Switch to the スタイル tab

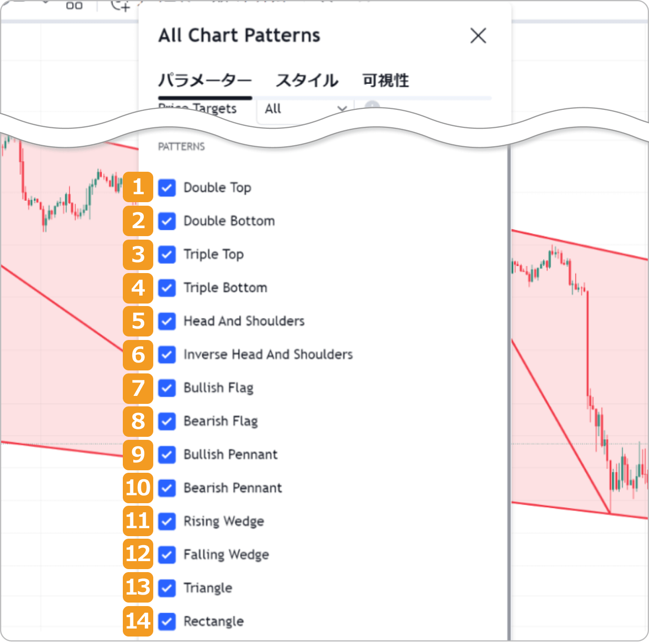(x=307, y=80)
